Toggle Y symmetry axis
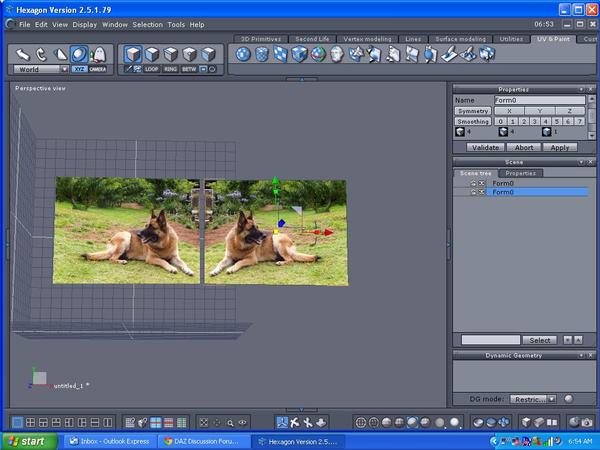The image size is (600, 450). (x=540, y=111)
